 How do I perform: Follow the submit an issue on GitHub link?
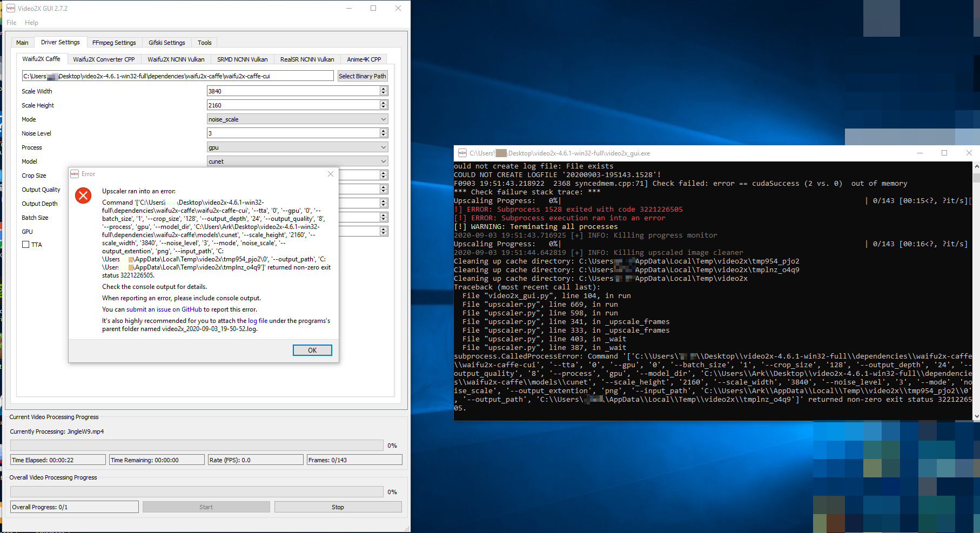click(x=164, y=309)
